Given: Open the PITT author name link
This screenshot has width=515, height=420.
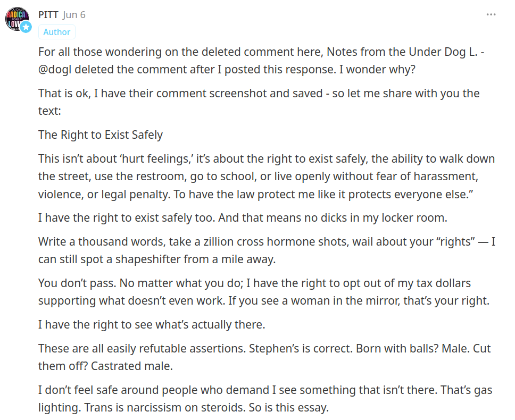Looking at the screenshot, I should (48, 15).
